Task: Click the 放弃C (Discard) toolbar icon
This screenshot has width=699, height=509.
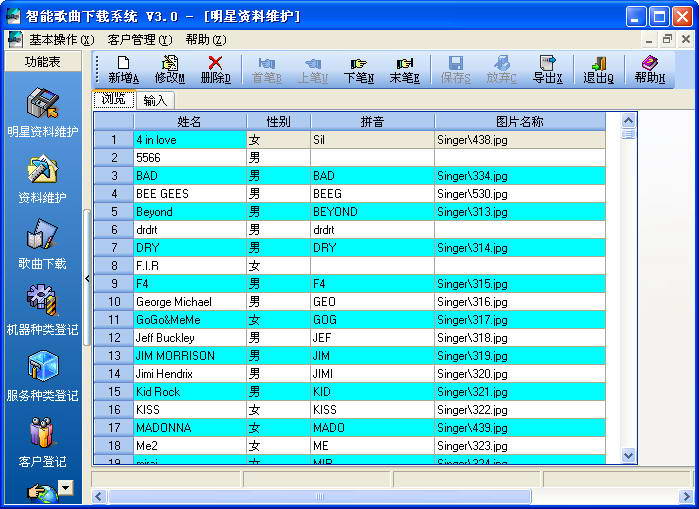Action: (x=502, y=63)
